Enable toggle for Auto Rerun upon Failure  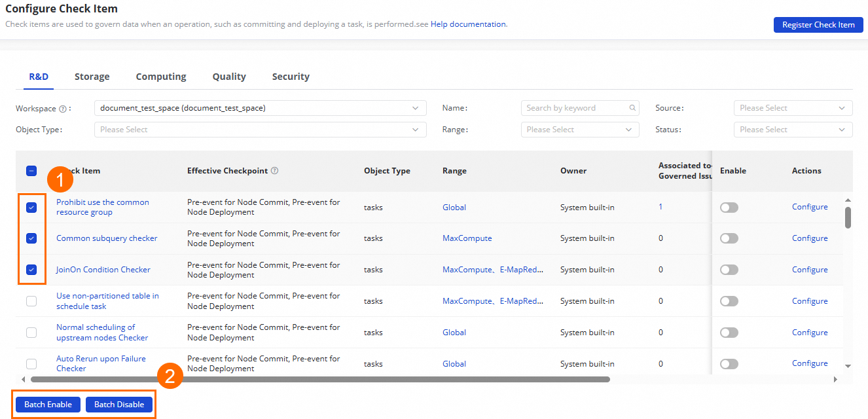pos(729,364)
